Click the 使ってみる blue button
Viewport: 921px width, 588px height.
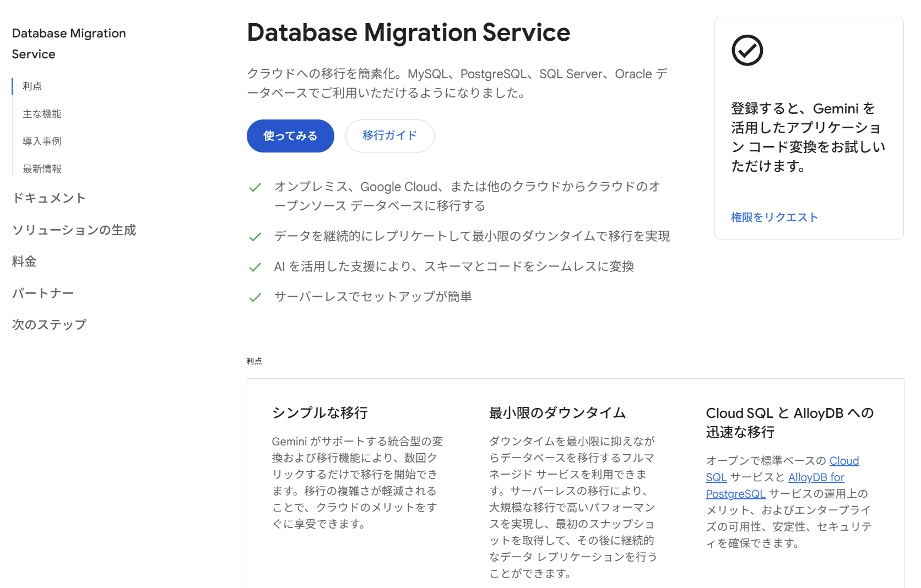point(290,136)
